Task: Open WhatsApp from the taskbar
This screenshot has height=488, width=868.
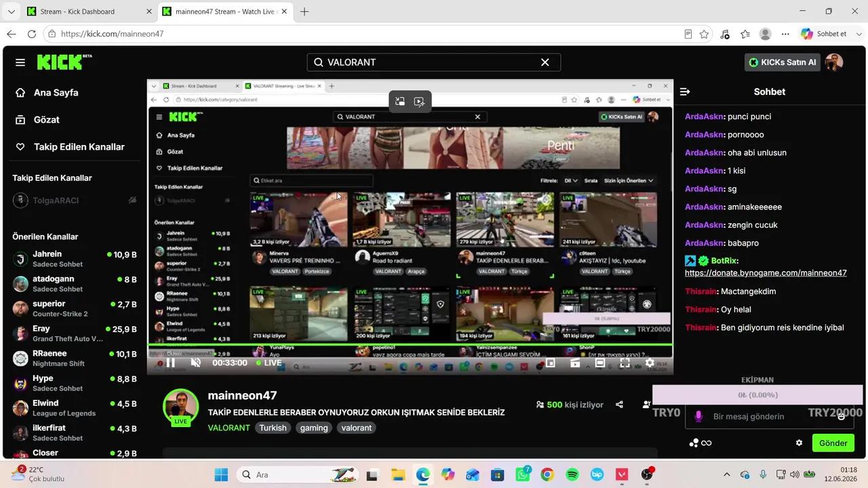Action: 523,474
